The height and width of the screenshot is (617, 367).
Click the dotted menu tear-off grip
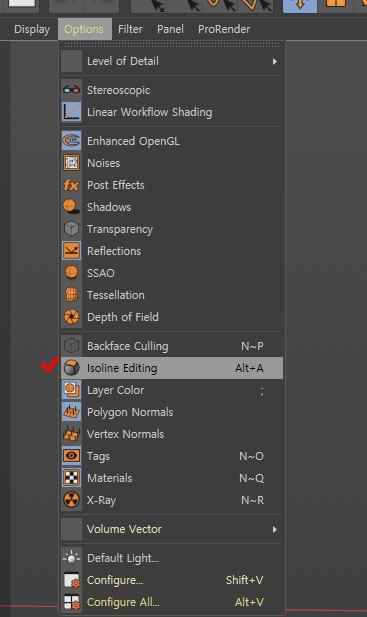[x=172, y=46]
